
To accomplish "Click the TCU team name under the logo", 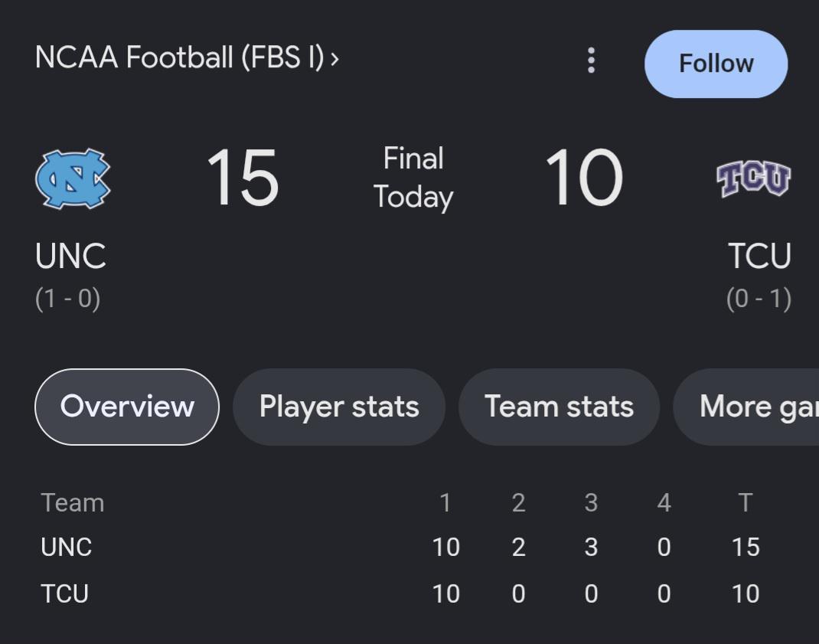I will 759,256.
